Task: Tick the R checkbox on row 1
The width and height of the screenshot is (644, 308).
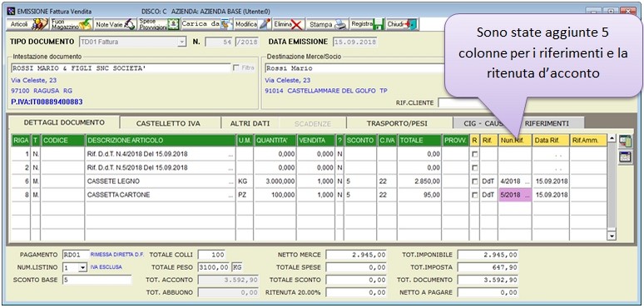Action: pyautogui.click(x=475, y=154)
